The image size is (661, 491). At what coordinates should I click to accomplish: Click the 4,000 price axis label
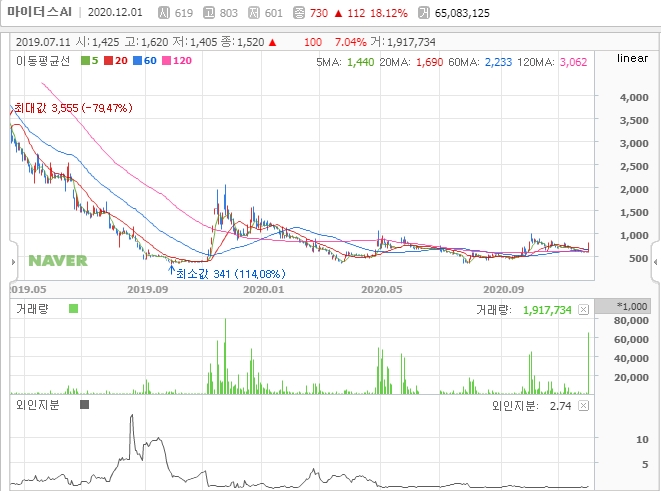pos(634,97)
